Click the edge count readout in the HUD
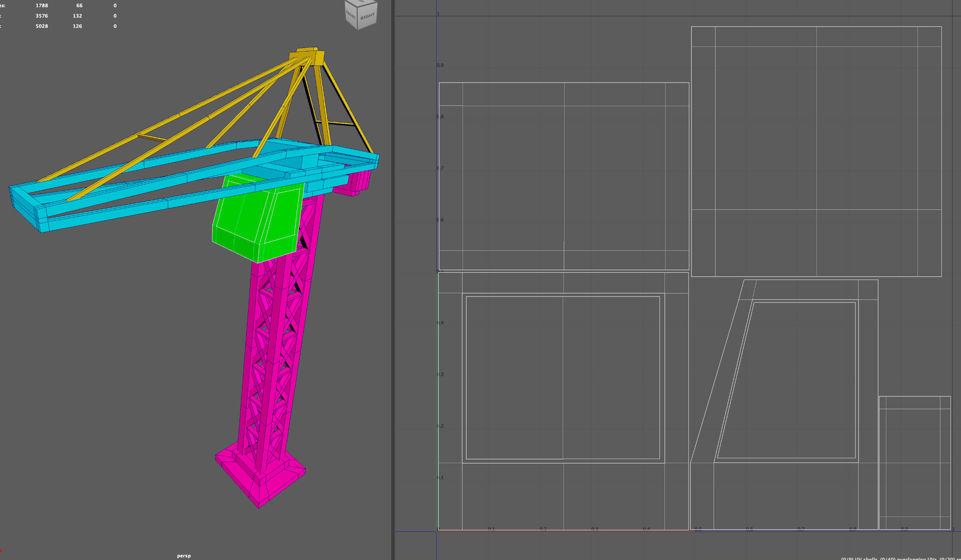The width and height of the screenshot is (961, 560). point(42,16)
